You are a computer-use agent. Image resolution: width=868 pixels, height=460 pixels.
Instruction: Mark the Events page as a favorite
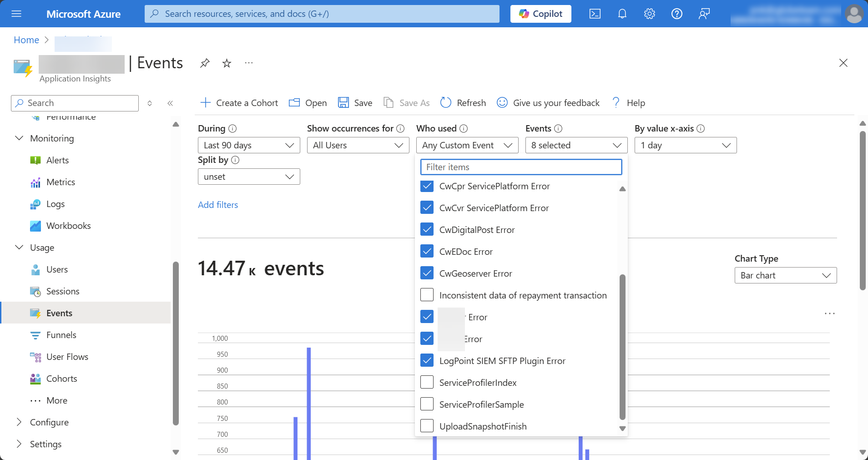point(227,63)
